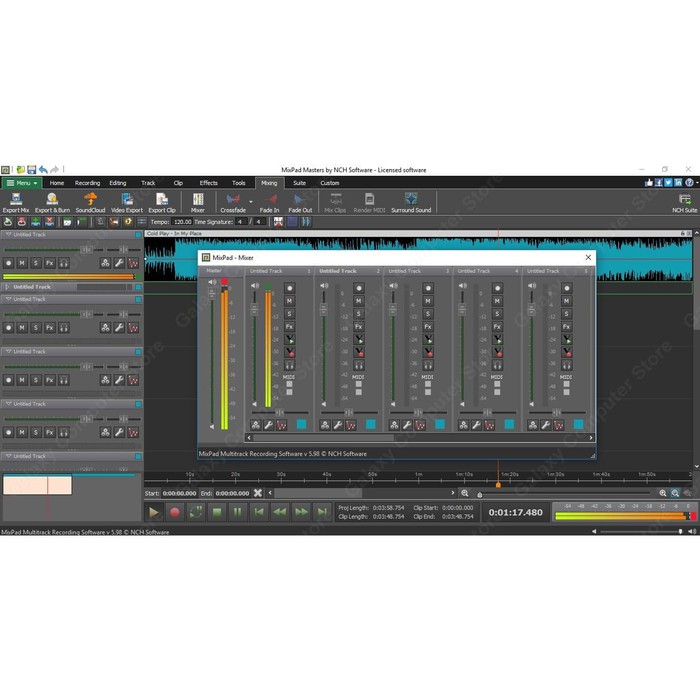Switch to the Home tab

click(57, 183)
